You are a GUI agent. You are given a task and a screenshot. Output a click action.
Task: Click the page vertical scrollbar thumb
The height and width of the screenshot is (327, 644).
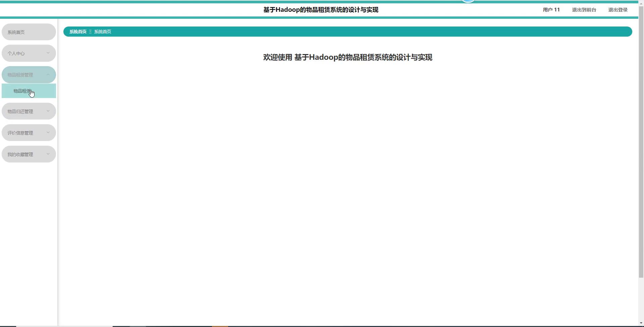[641, 141]
